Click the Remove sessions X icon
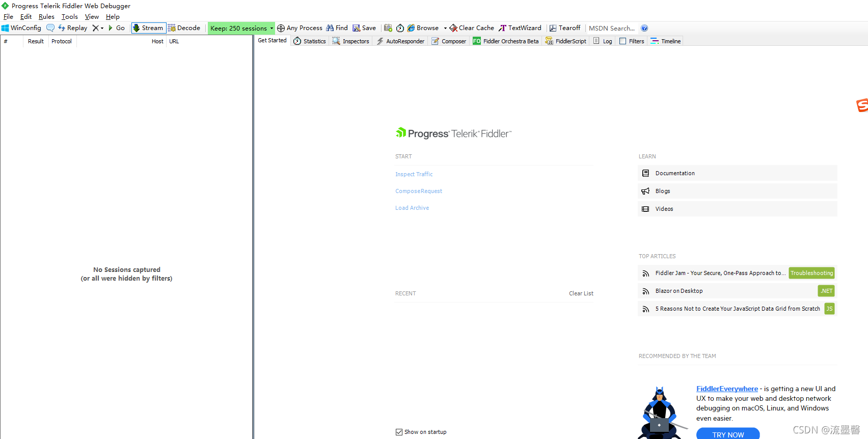The width and height of the screenshot is (868, 439). (x=95, y=28)
